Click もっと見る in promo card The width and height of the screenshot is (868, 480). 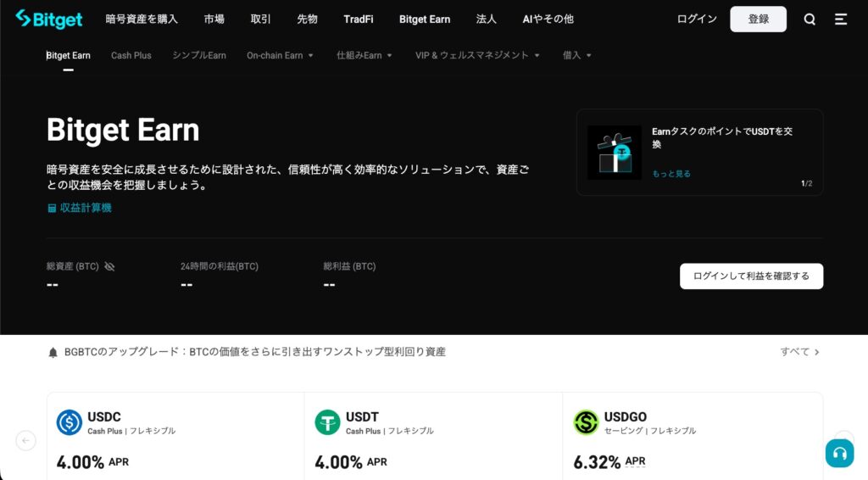point(671,174)
